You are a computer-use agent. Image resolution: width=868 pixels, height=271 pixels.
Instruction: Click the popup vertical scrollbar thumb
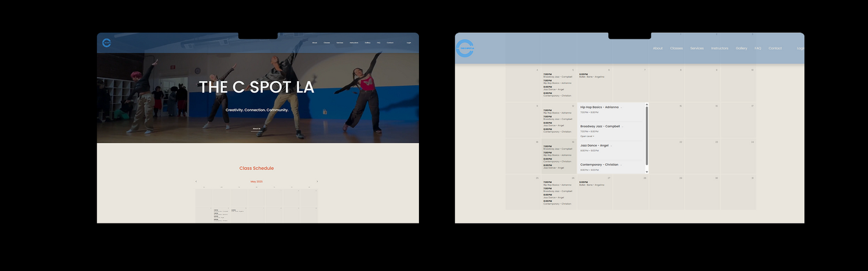point(647,135)
